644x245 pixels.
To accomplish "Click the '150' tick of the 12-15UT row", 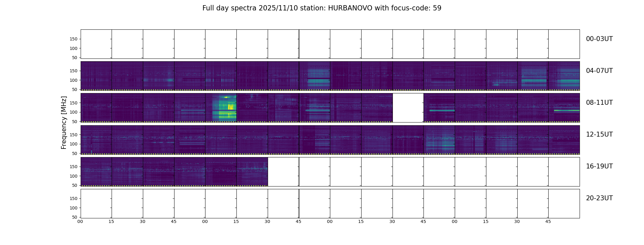I will point(74,135).
